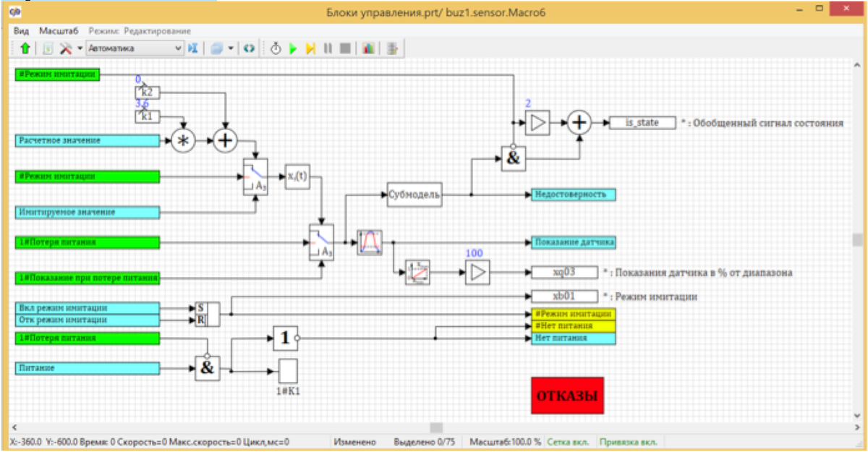Screen dimensions: 868x452
Task: Open the Вид menu
Action: (22, 31)
